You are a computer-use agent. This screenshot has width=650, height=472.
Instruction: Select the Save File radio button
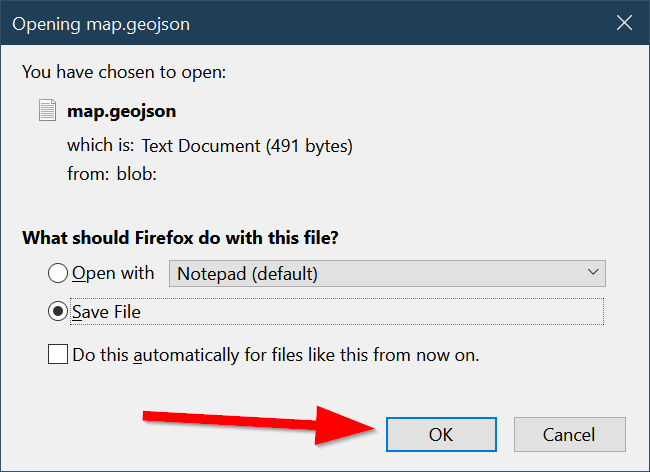click(58, 312)
